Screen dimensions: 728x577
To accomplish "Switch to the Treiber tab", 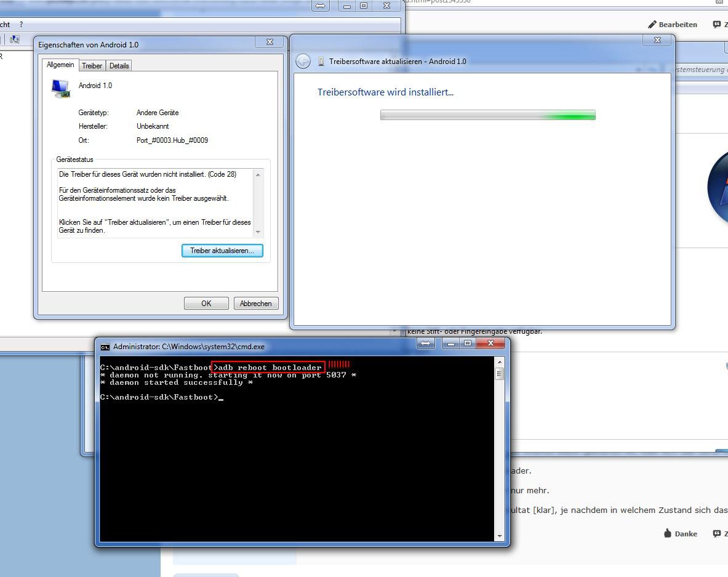I will [92, 66].
